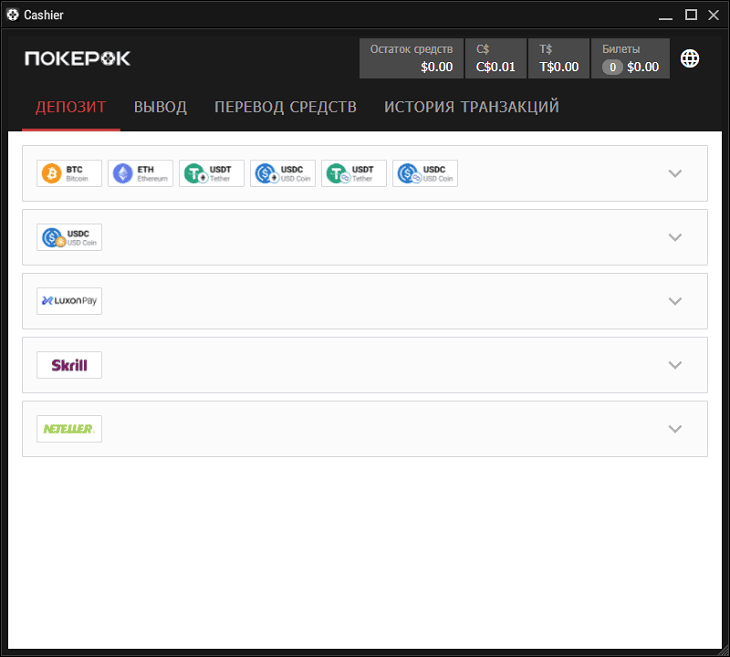Choose the ETH Ethereum deposit method
Image resolution: width=730 pixels, height=657 pixels.
pyautogui.click(x=140, y=174)
